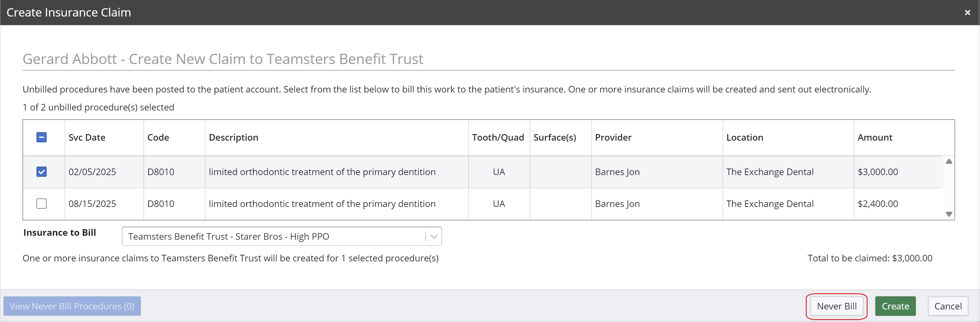Check the 08/15/2025 procedure checkbox
Viewport: 980px width, 322px height.
[42, 204]
